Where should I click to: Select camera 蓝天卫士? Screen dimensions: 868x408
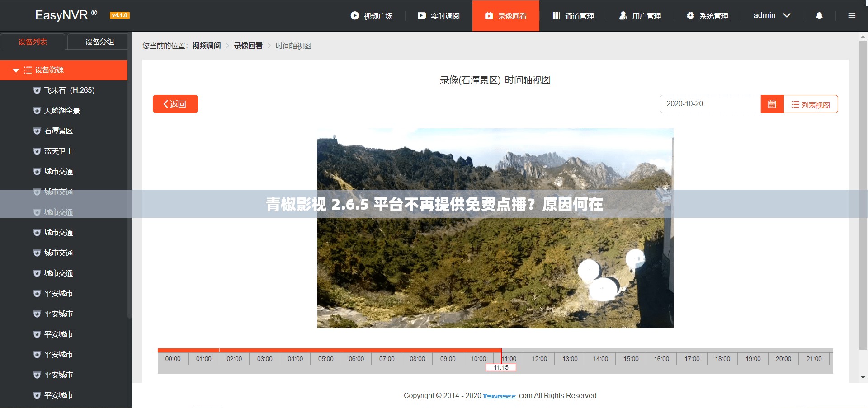coord(58,151)
